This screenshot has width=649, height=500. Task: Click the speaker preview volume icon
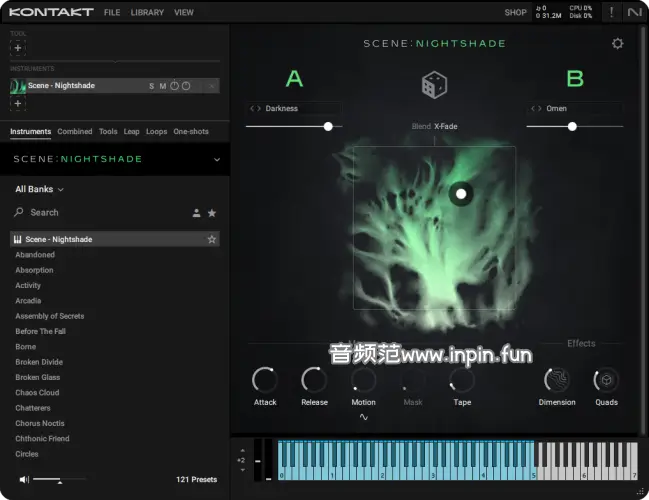(x=24, y=479)
